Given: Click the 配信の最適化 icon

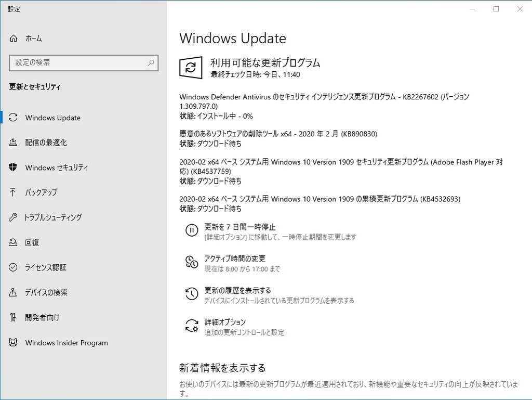Looking at the screenshot, I should pos(13,143).
